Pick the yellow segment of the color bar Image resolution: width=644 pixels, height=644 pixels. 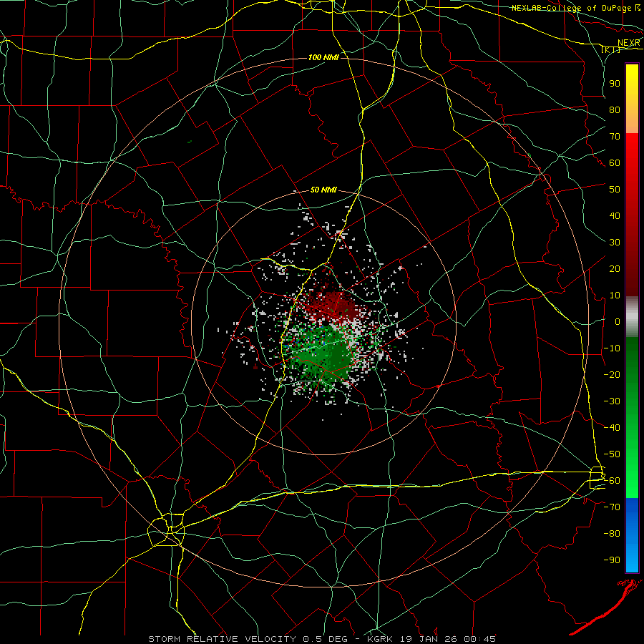click(632, 99)
